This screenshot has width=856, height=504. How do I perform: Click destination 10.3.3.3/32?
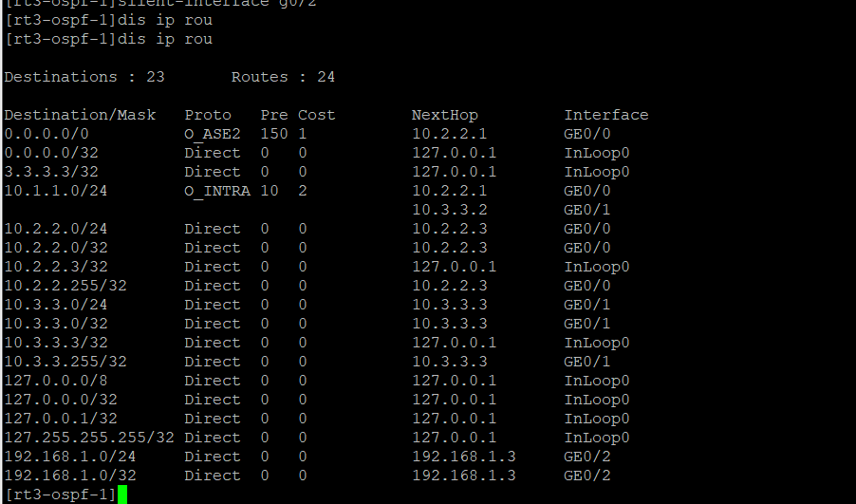(56, 343)
